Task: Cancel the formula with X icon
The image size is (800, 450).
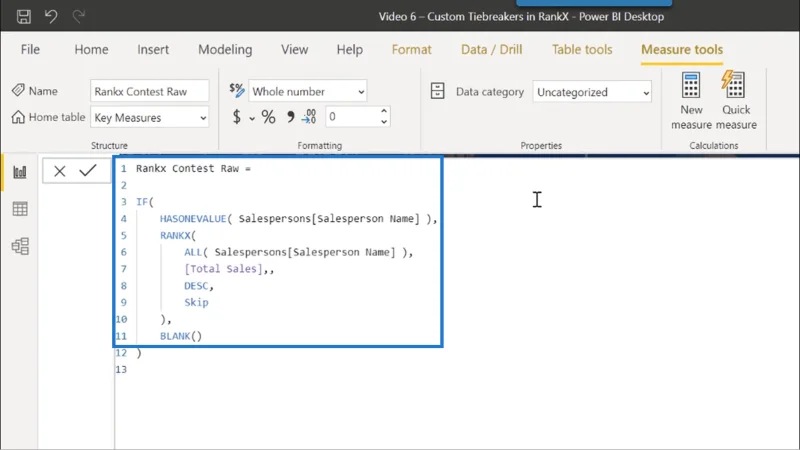Action: pos(60,171)
